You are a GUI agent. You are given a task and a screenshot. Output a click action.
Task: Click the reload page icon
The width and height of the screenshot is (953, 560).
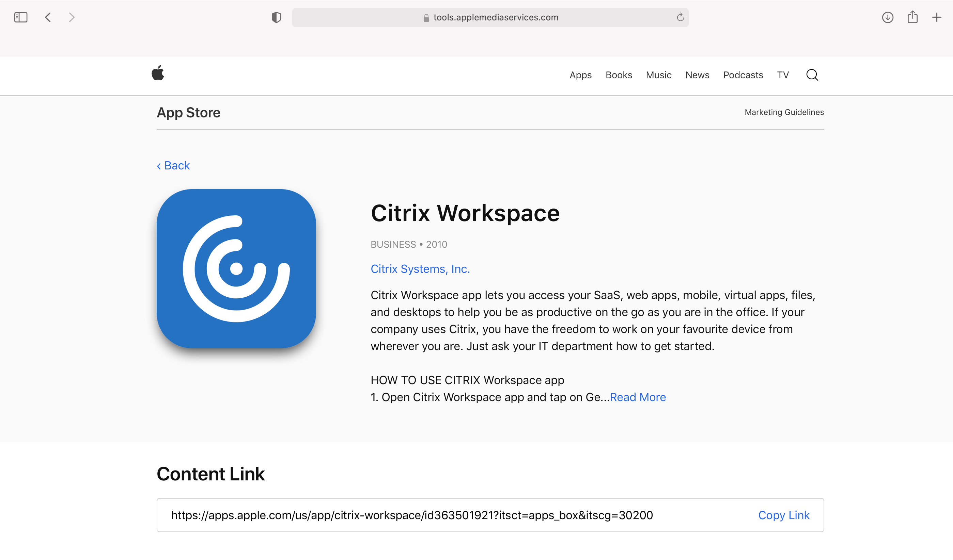tap(680, 17)
